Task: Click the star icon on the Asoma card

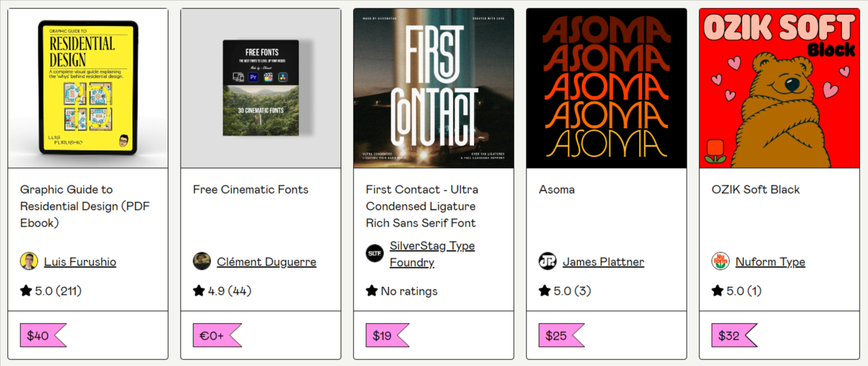Action: (x=544, y=291)
